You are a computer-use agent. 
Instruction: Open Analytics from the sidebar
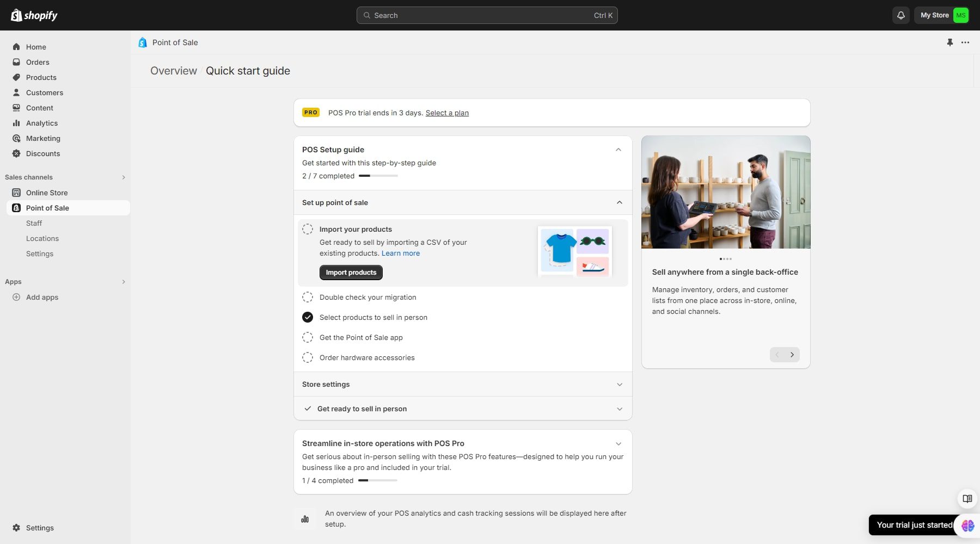[41, 123]
